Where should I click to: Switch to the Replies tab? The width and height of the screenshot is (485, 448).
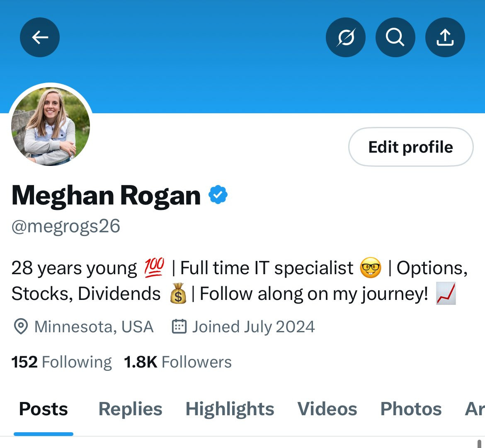[130, 409]
